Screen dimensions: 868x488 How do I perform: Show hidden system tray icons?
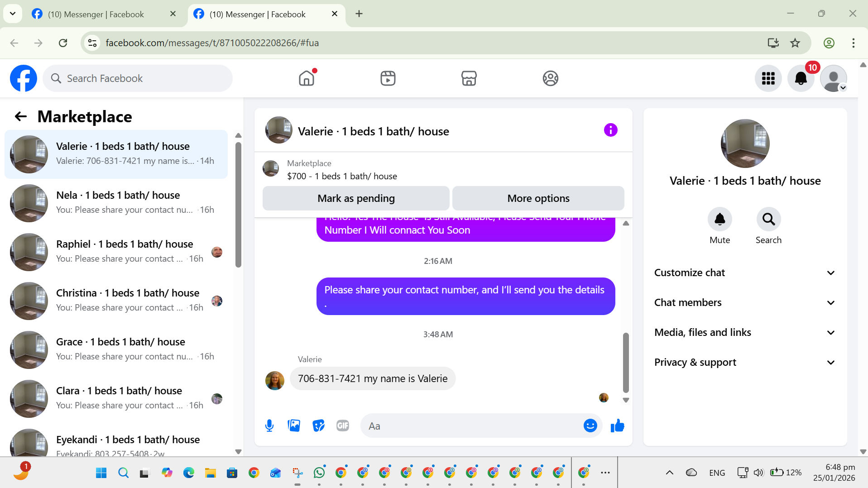pyautogui.click(x=669, y=473)
